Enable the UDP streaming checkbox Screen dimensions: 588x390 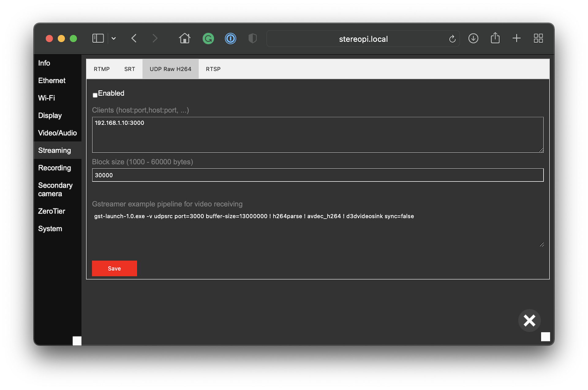click(95, 95)
